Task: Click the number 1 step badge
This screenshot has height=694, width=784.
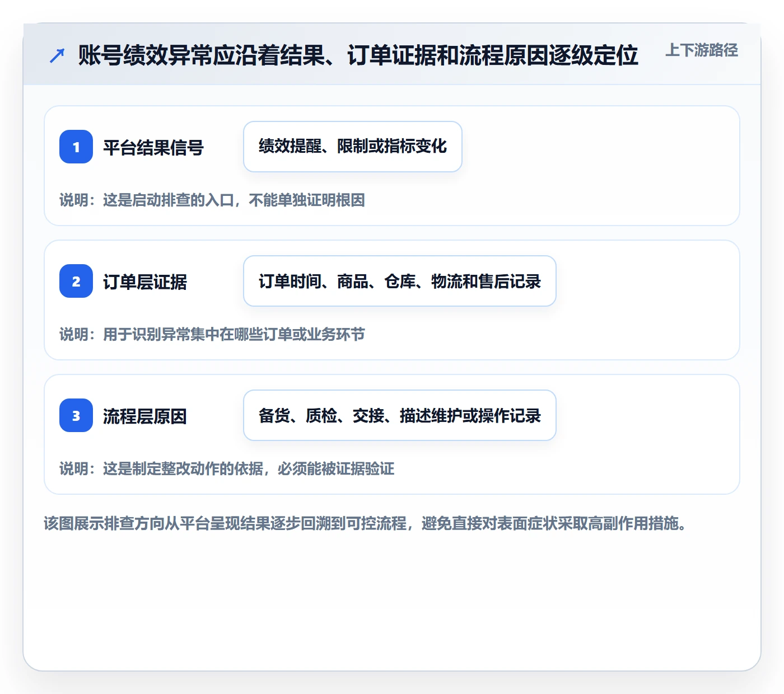Action: (76, 147)
